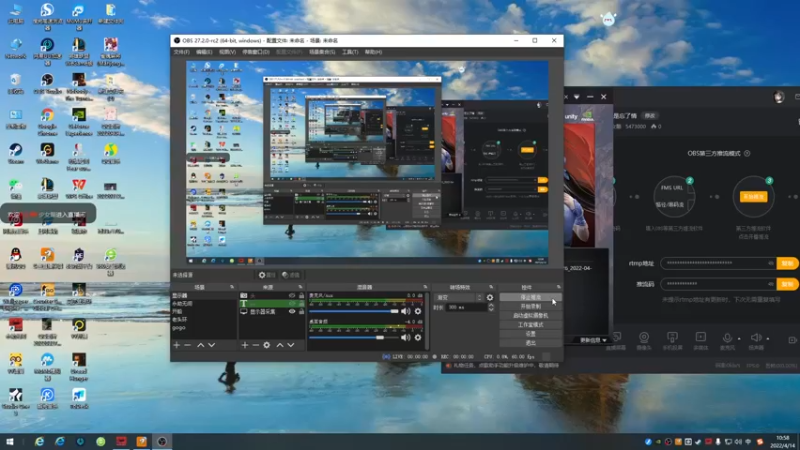Move source down in Sources panel
The image size is (800, 450).
click(291, 345)
